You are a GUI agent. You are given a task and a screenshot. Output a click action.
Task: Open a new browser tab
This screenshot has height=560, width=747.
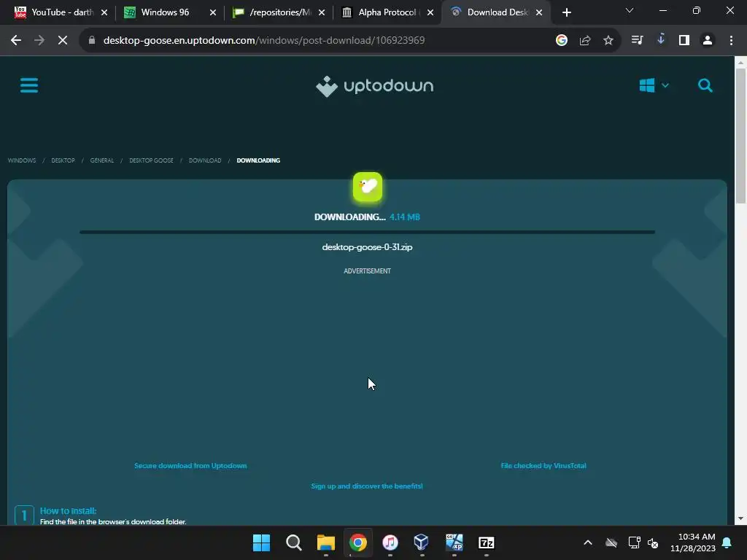click(x=566, y=12)
